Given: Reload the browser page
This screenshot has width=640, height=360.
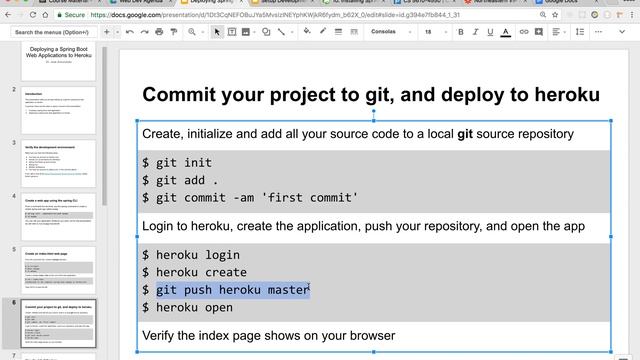Looking at the screenshot, I should point(33,15).
